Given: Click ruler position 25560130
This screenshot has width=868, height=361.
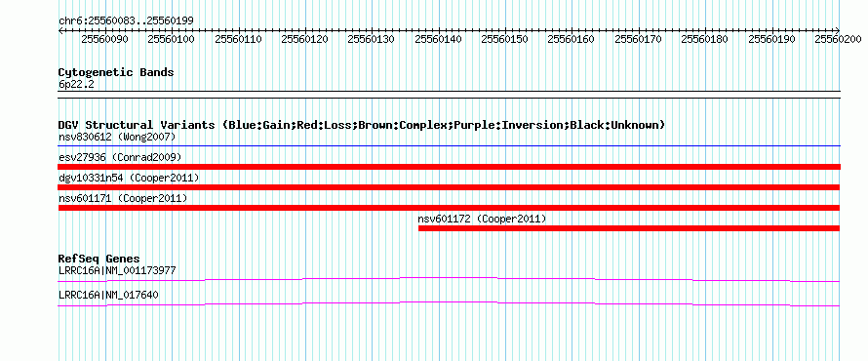Looking at the screenshot, I should click(x=371, y=39).
